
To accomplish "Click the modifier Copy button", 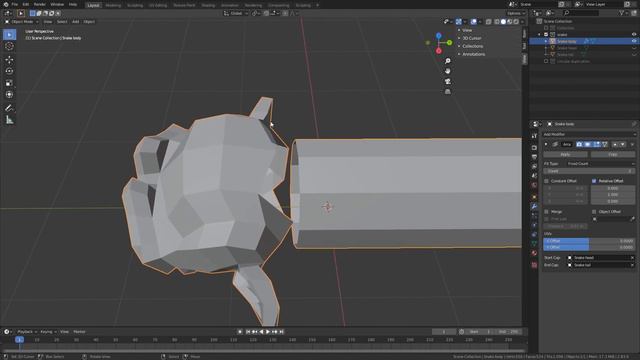I will coord(613,155).
